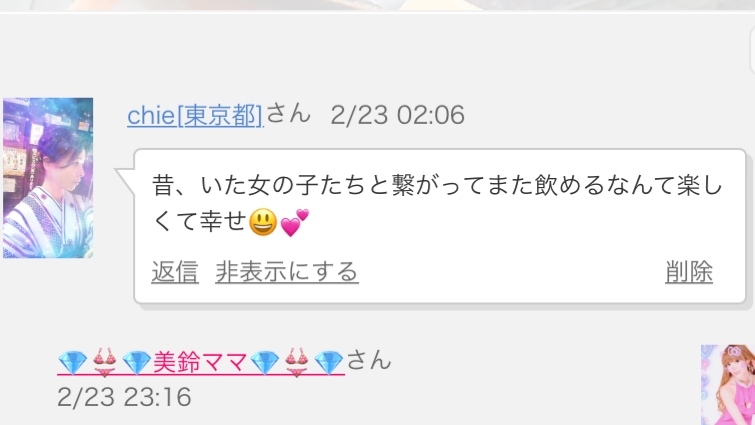
Task: Click the last diamond emoji before さん
Action: point(328,362)
